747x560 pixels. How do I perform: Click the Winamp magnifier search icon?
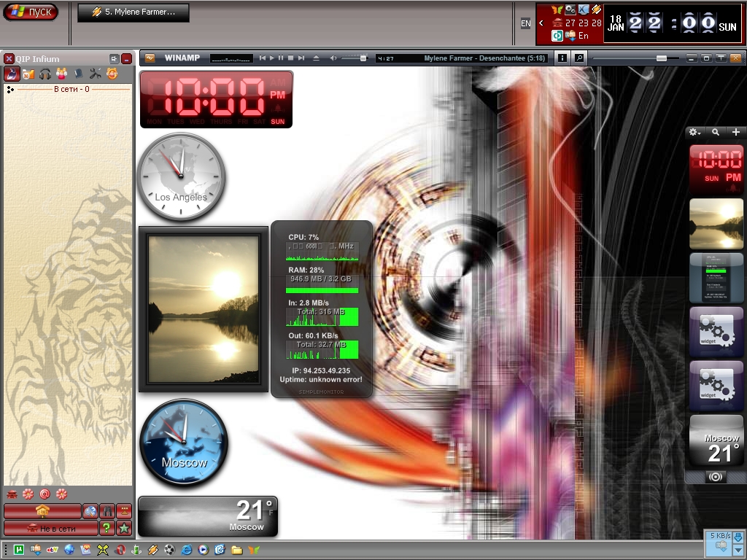coord(578,58)
